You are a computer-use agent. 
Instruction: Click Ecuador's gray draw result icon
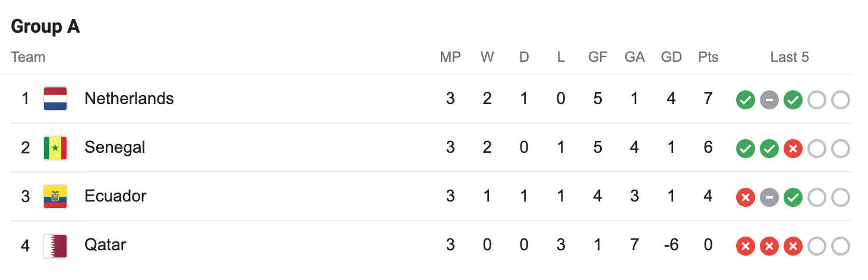pyautogui.click(x=769, y=197)
